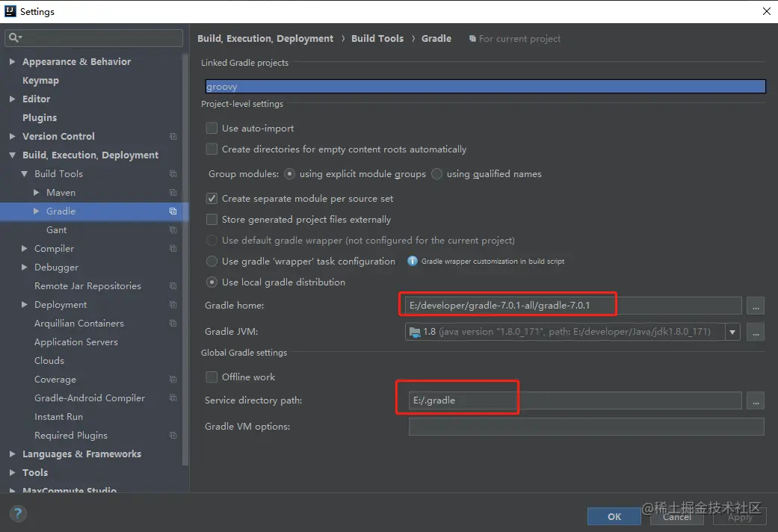
Task: Expand Appearance & Behavior section
Action: pyautogui.click(x=13, y=61)
